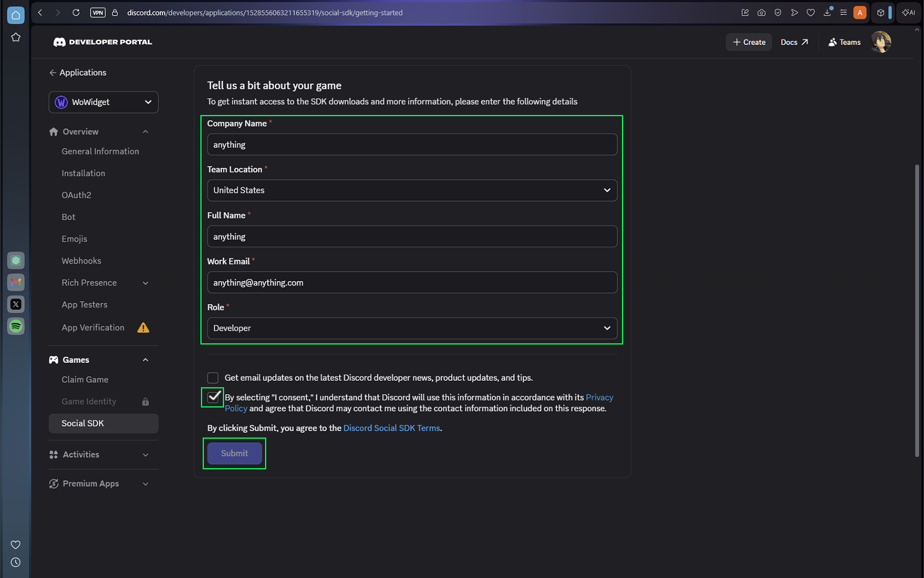This screenshot has height=578, width=924.
Task: Click the page vertical scrollbar
Action: (x=917, y=311)
